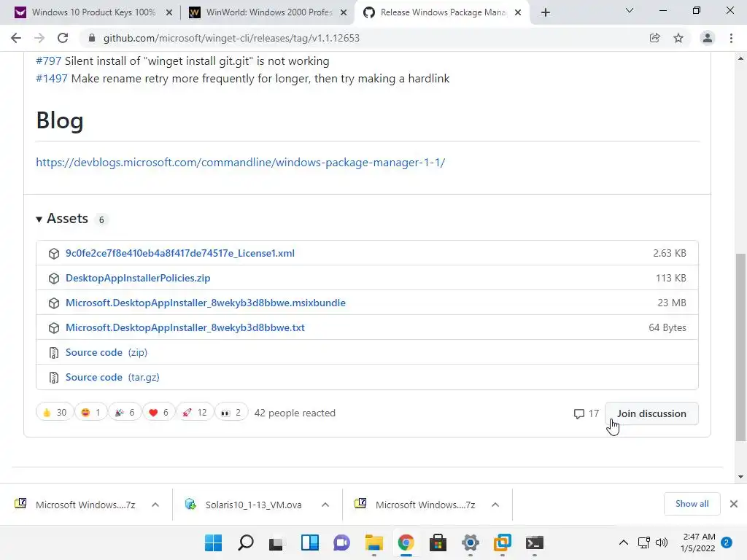The image size is (747, 560).
Task: Toggle the eyes reaction with 2
Action: pyautogui.click(x=231, y=413)
